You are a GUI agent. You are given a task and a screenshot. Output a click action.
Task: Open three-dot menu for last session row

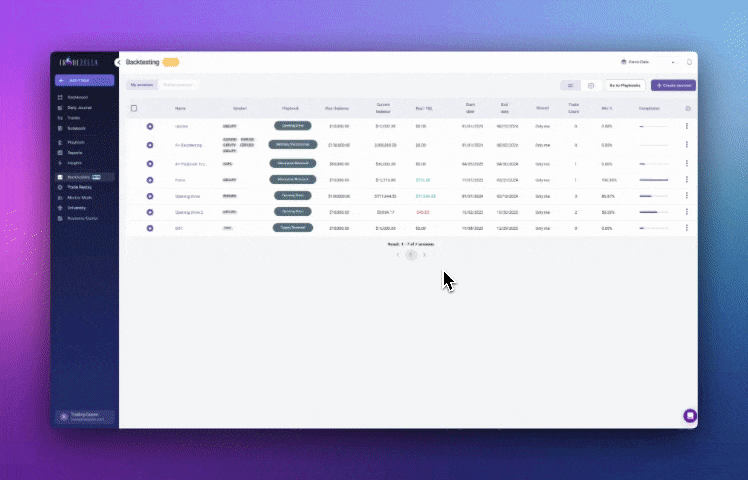686,228
